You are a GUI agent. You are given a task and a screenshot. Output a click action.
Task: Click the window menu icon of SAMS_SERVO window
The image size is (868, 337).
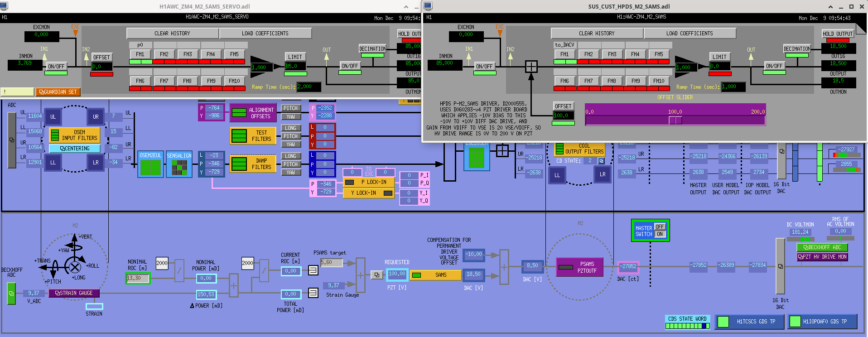pyautogui.click(x=4, y=6)
